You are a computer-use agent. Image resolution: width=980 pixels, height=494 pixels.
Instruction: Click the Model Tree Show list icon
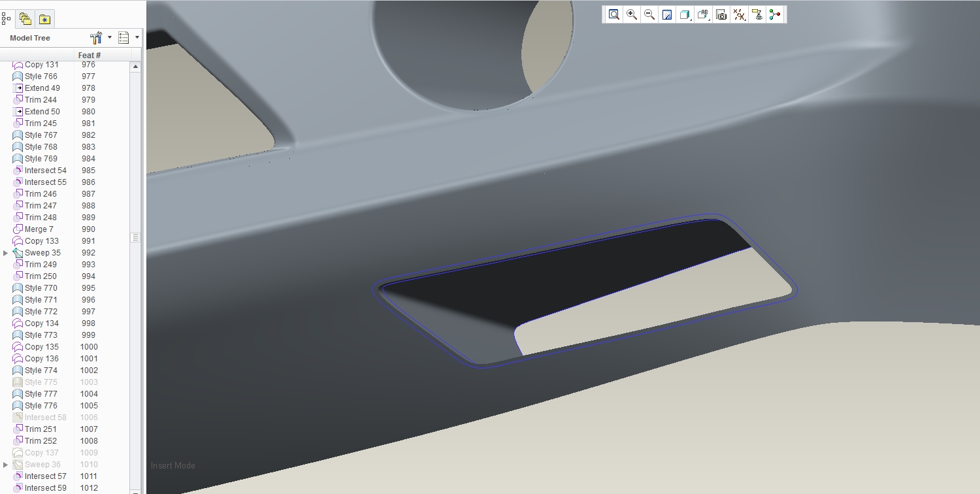point(123,38)
